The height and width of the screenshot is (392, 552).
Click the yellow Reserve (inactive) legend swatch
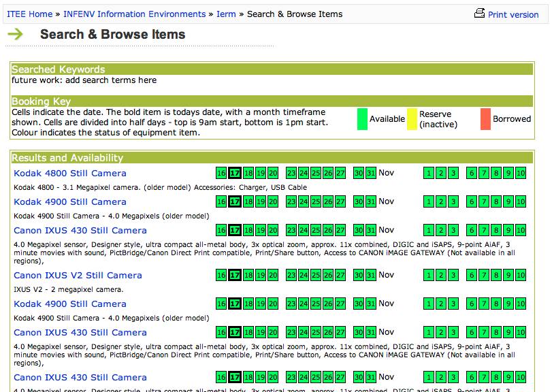tap(412, 119)
